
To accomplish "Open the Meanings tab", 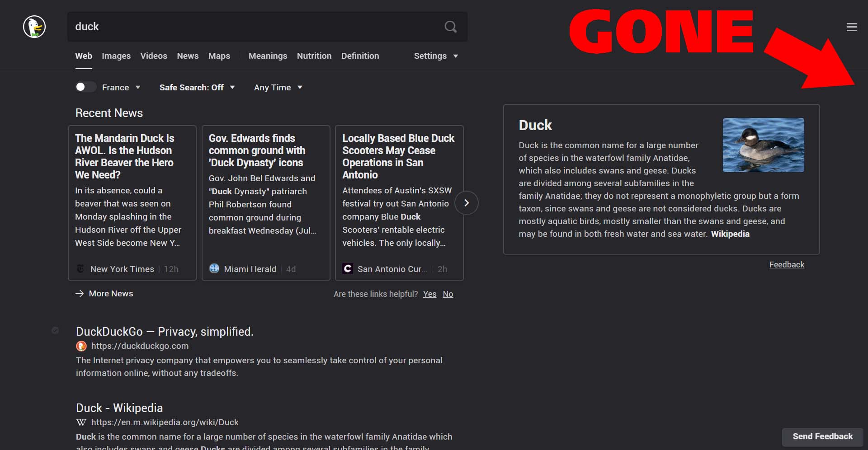I will (268, 56).
